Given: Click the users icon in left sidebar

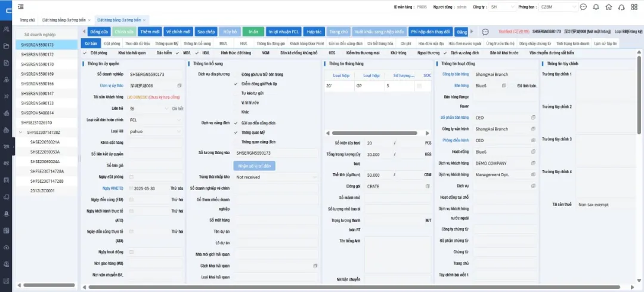Looking at the screenshot, I should tap(6, 29).
